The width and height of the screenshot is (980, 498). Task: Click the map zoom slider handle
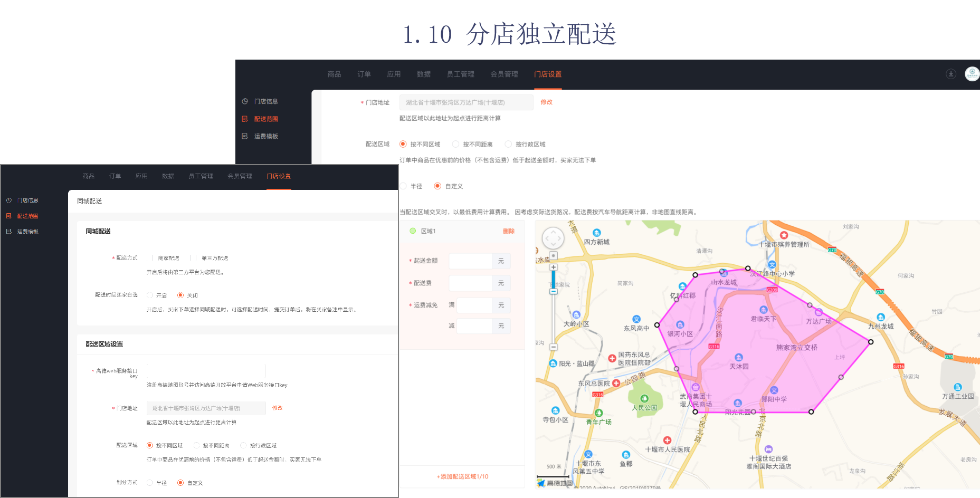[554, 291]
